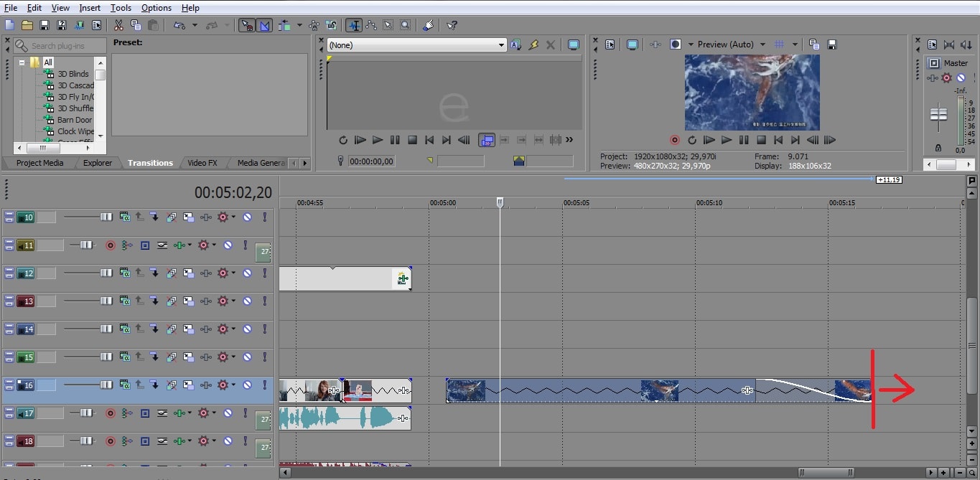Select the 3D Blinds transition

[x=73, y=74]
